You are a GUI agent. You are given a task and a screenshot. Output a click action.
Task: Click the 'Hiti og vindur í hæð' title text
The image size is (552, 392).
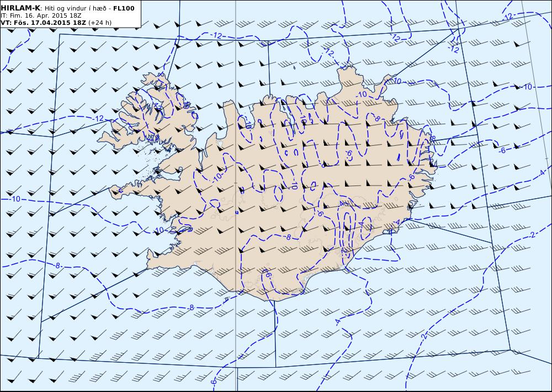click(75, 8)
